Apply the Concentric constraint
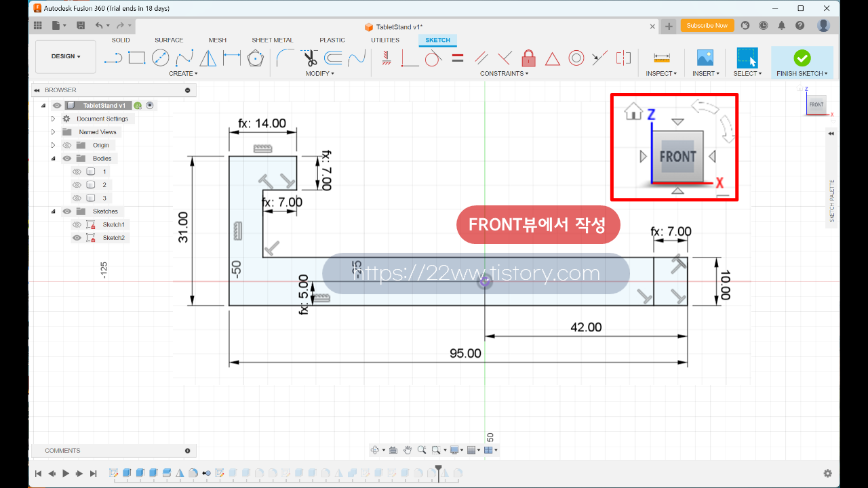868x488 pixels. [x=576, y=58]
